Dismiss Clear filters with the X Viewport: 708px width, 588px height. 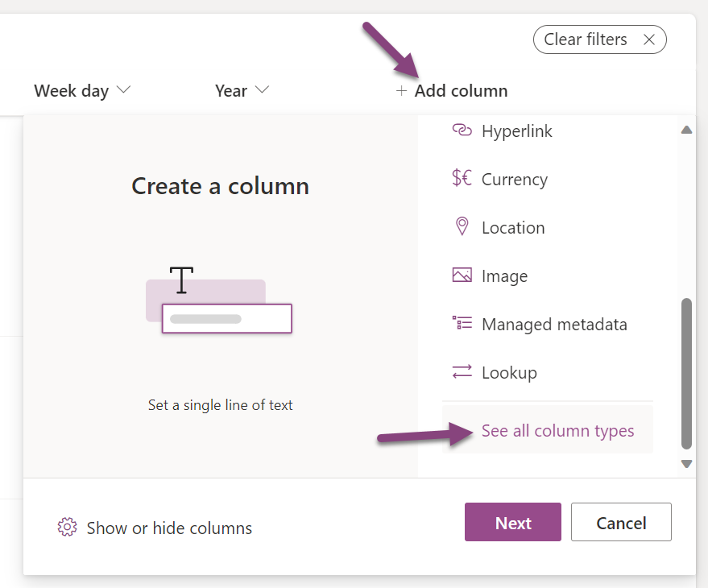(649, 39)
